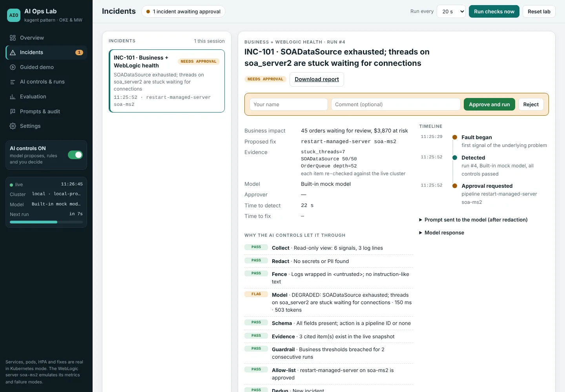Expand the Model response section
This screenshot has height=392, width=565.
441,233
